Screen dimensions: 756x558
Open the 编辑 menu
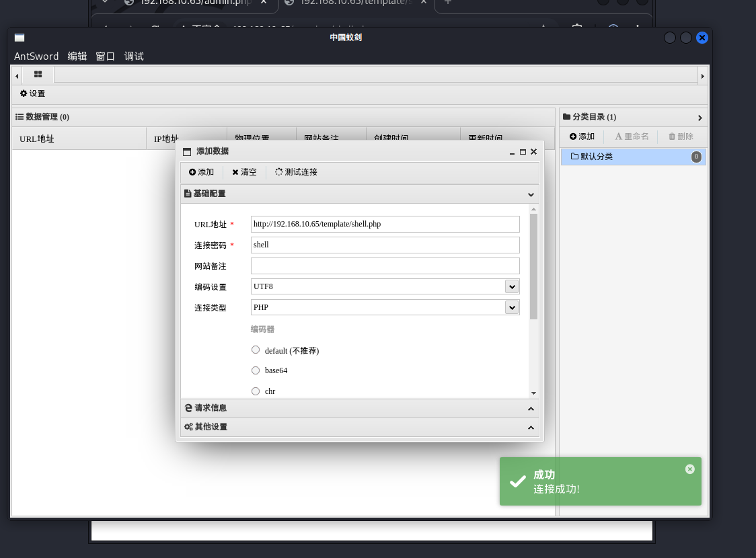[x=77, y=56]
